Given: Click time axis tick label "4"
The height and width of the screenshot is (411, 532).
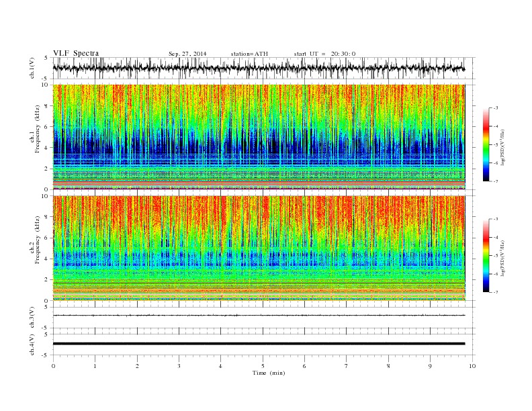Looking at the screenshot, I should pos(220,366).
